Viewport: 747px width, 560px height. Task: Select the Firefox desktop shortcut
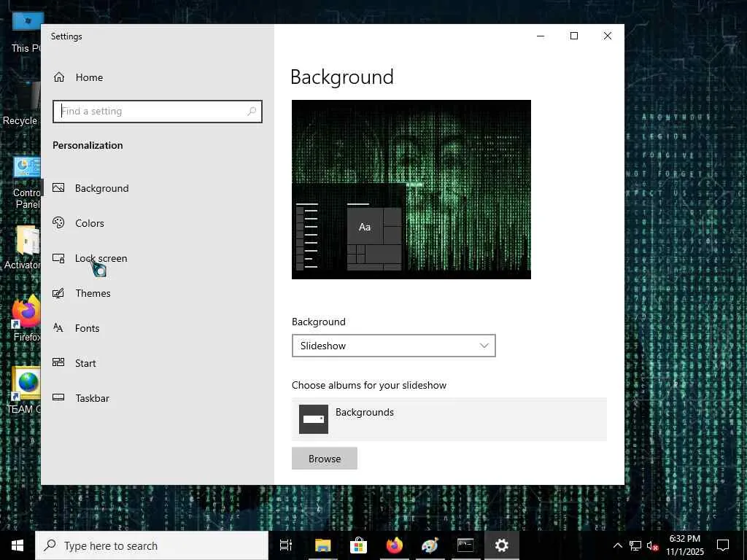click(x=26, y=318)
